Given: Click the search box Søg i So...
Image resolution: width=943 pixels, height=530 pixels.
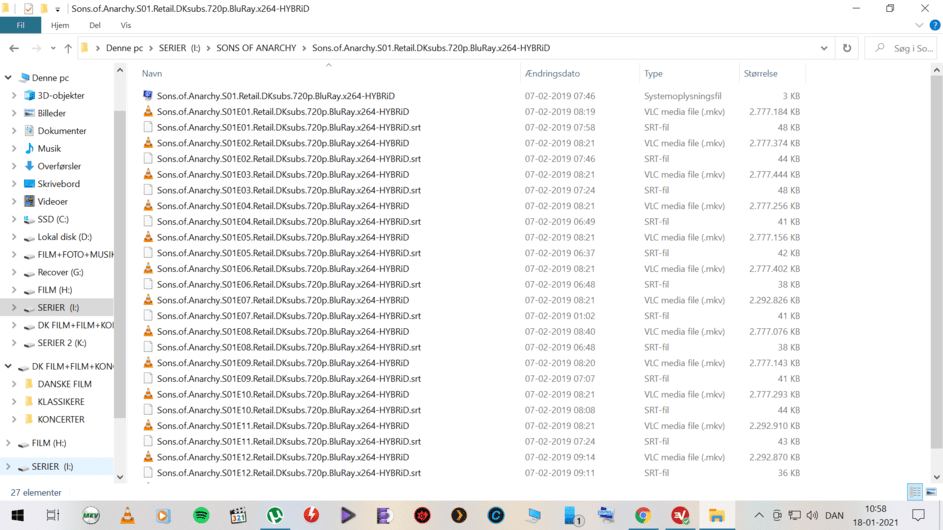Looking at the screenshot, I should (902, 48).
